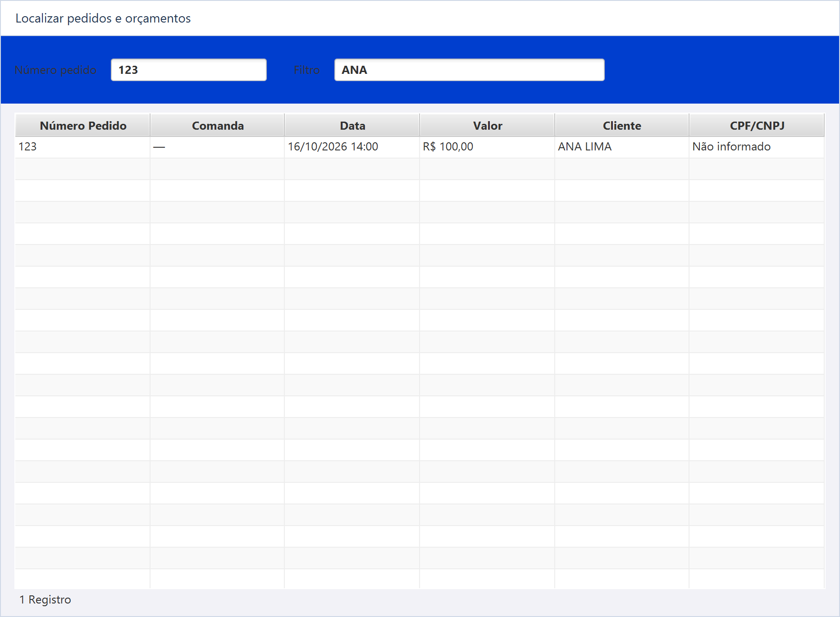Click the 1 Registro status text
Image resolution: width=840 pixels, height=617 pixels.
click(x=45, y=599)
